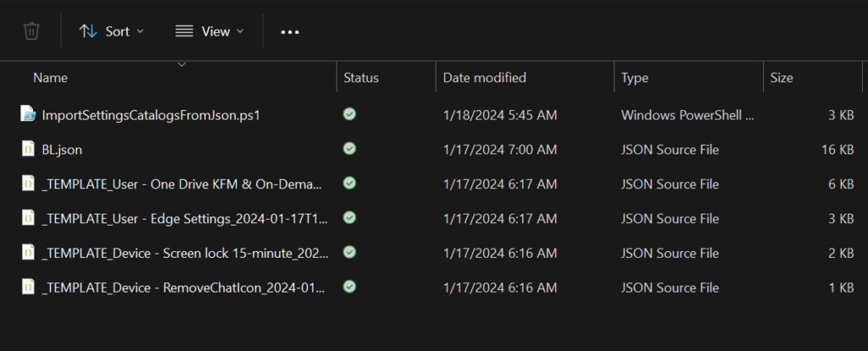
Task: Click the Screen lock 15-minute file icon
Action: pos(28,253)
